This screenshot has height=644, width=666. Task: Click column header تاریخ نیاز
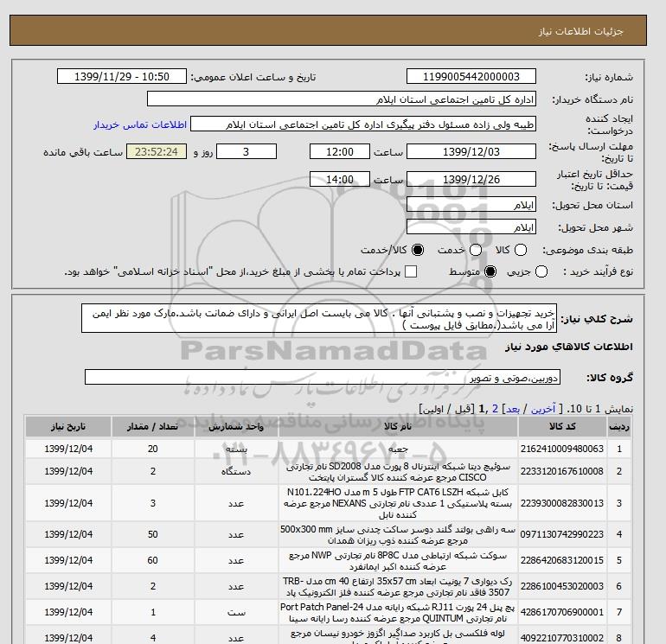click(68, 427)
